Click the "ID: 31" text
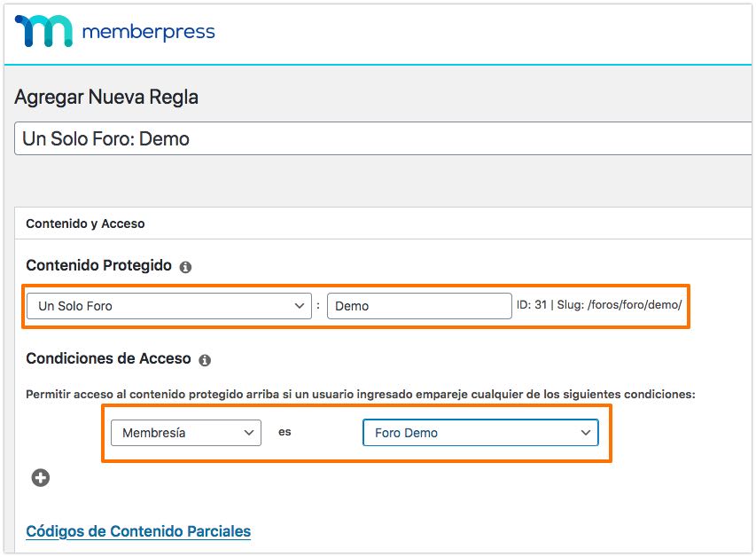Image resolution: width=756 pixels, height=557 pixels. [532, 306]
